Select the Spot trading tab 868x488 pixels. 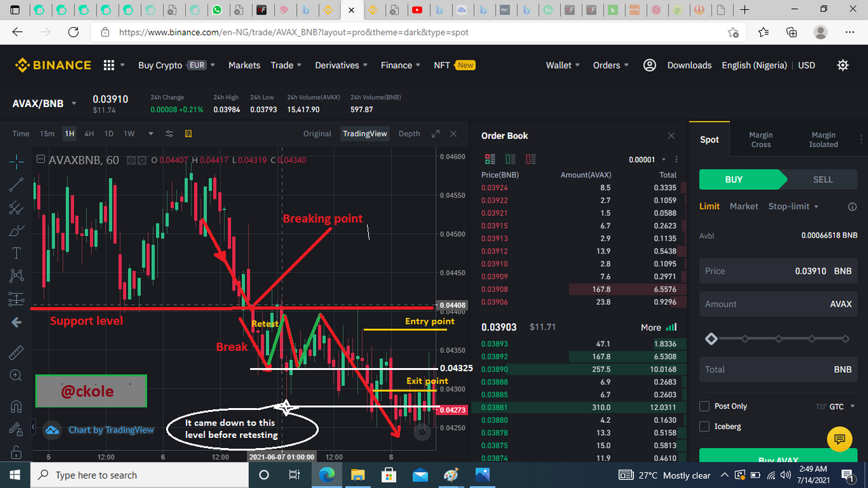709,140
